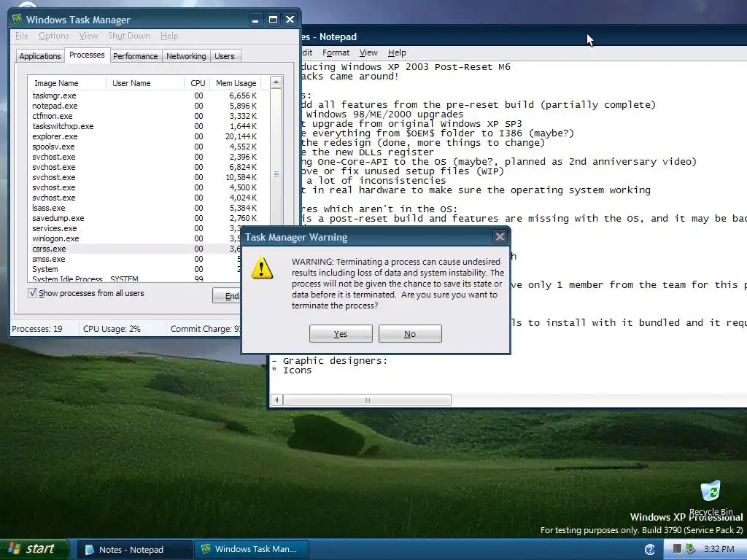This screenshot has height=560, width=747.
Task: Open Task Manager Help menu
Action: click(169, 36)
